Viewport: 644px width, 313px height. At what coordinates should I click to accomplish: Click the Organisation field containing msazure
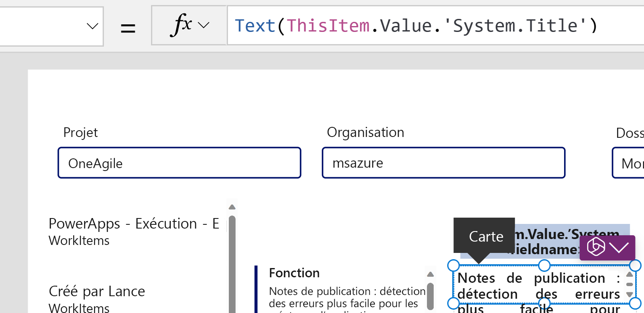(443, 163)
